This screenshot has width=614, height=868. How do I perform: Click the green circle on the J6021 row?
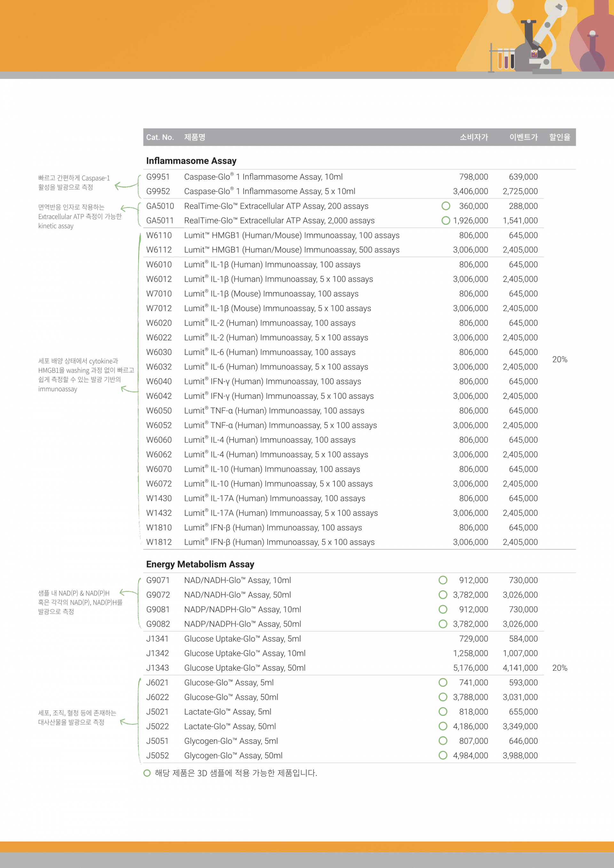pyautogui.click(x=443, y=682)
